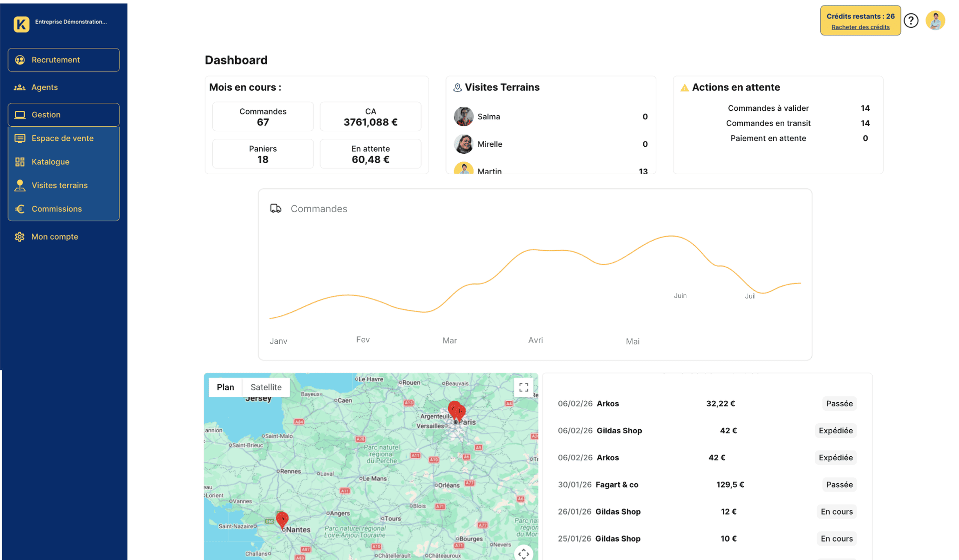Click the truck icon beside Commandes
959x560 pixels.
[275, 208]
